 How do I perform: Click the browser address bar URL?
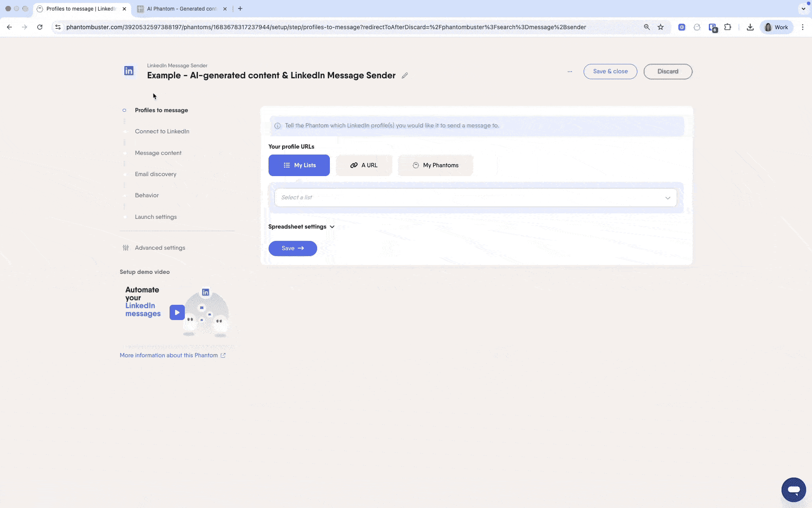coord(326,27)
